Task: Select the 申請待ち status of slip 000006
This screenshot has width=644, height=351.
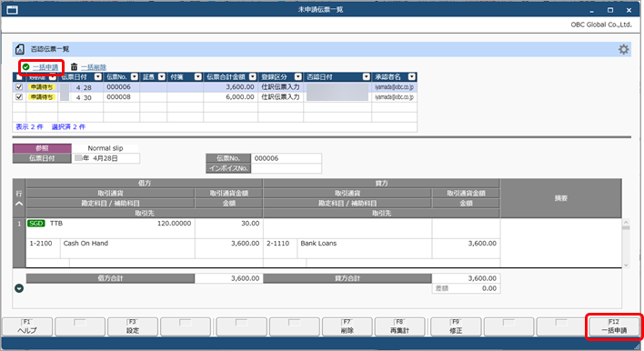Action: [42, 87]
